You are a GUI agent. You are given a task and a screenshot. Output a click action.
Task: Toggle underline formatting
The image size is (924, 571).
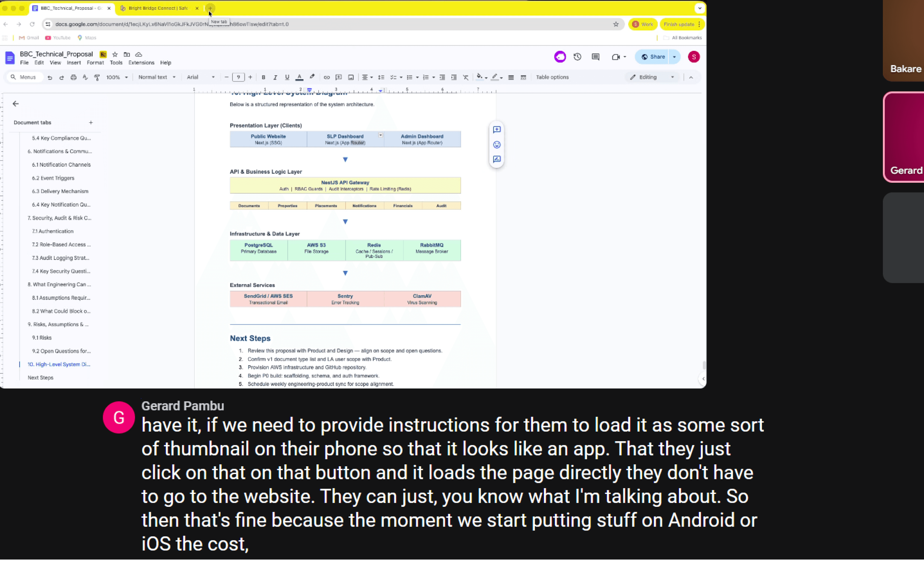pyautogui.click(x=287, y=77)
